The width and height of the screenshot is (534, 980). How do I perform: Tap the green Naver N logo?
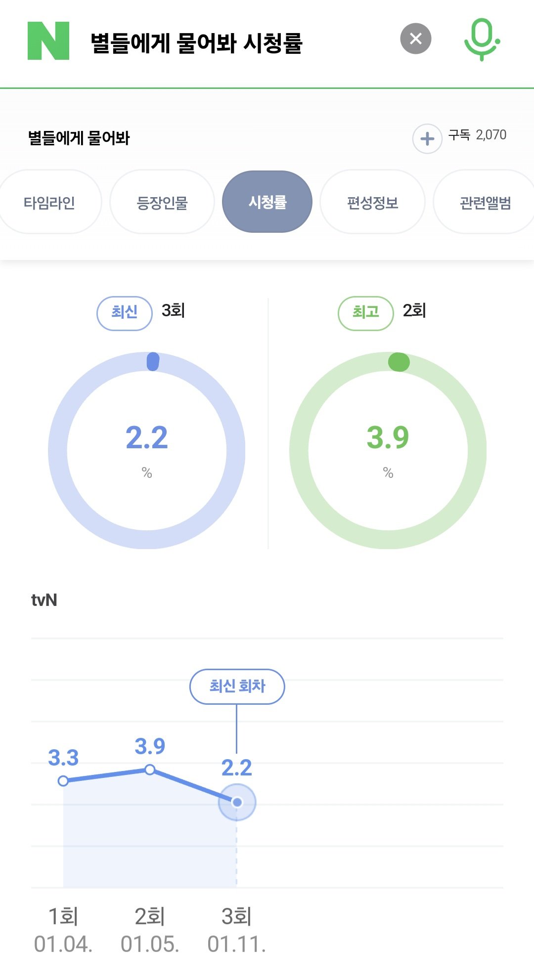(x=48, y=41)
